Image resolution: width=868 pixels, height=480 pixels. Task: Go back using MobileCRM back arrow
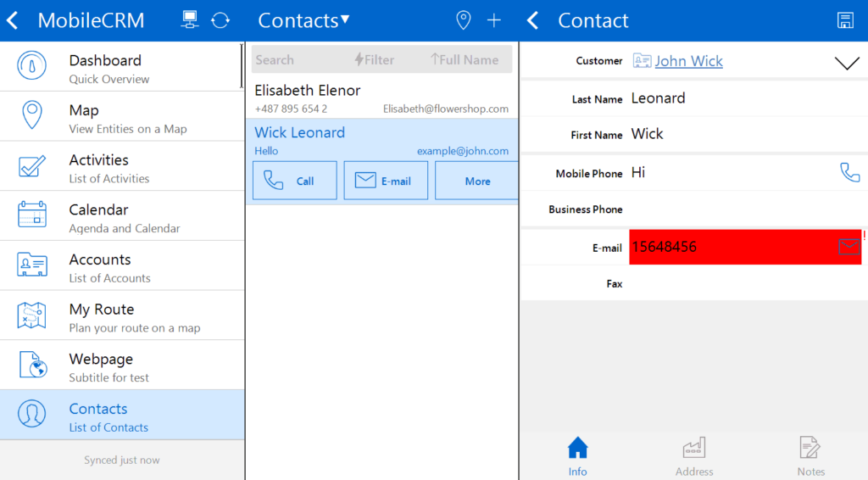coord(13,20)
